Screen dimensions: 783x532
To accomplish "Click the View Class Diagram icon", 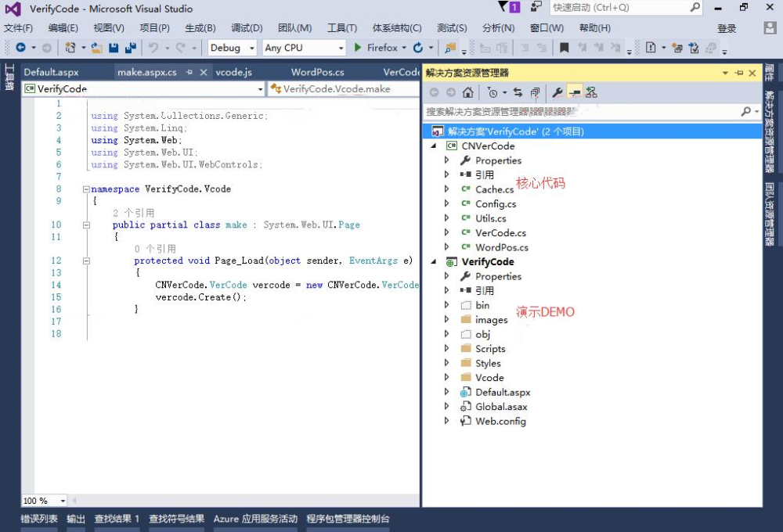I will tap(591, 92).
